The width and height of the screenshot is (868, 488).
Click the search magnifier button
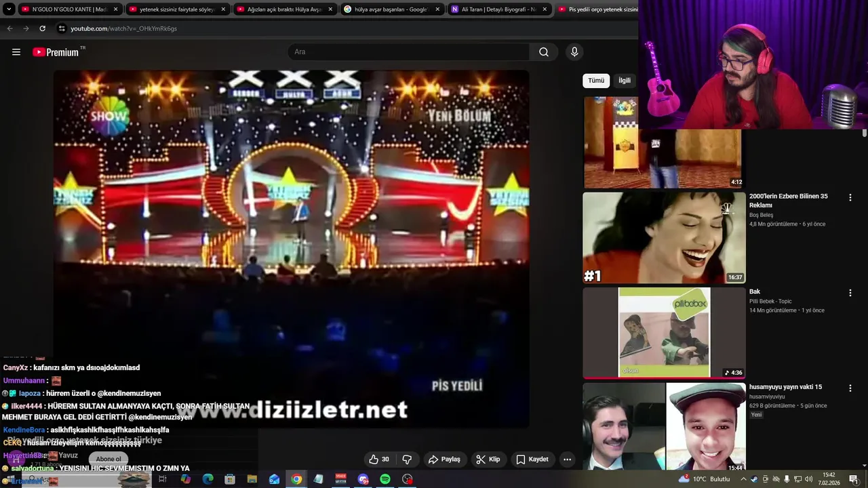pyautogui.click(x=544, y=52)
